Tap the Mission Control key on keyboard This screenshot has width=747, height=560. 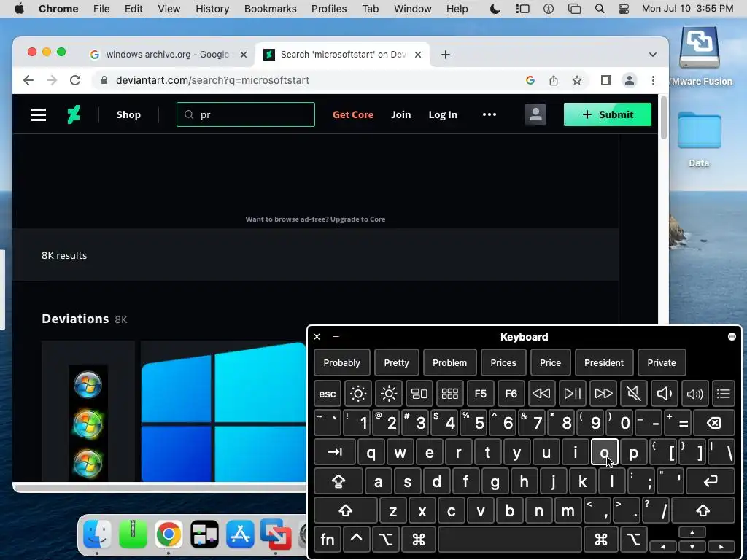pyautogui.click(x=419, y=393)
